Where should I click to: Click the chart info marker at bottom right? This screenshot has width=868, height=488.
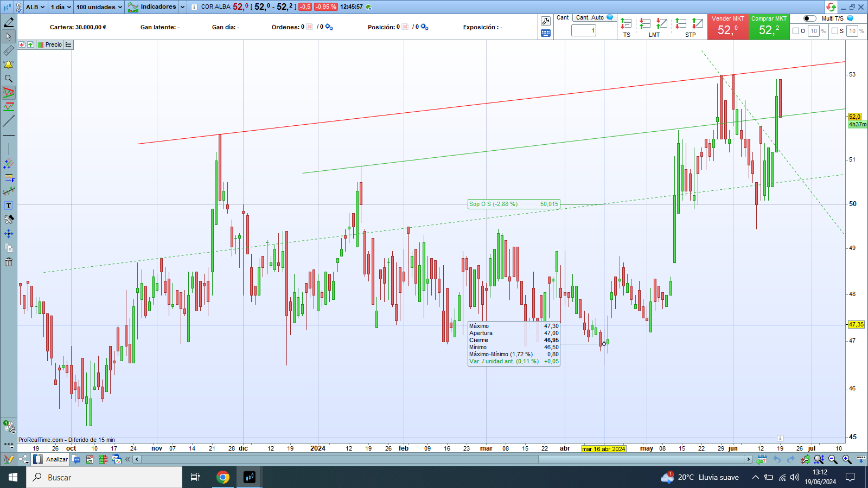780,438
